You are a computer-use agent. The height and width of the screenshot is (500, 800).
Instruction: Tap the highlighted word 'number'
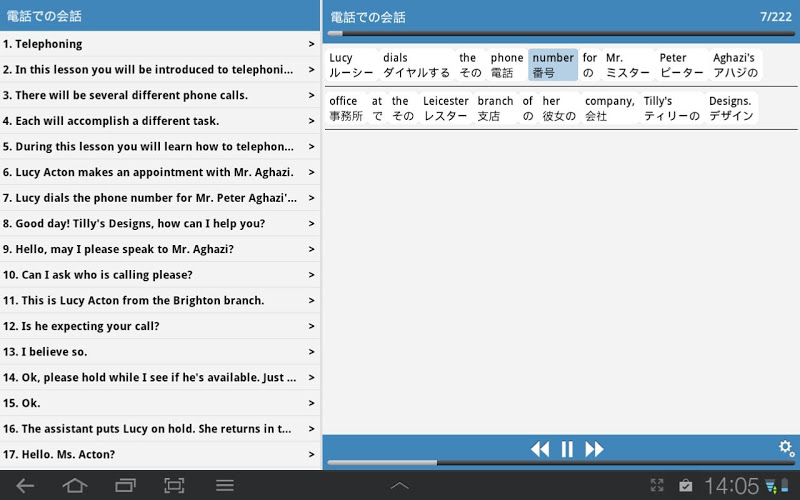tap(553, 65)
